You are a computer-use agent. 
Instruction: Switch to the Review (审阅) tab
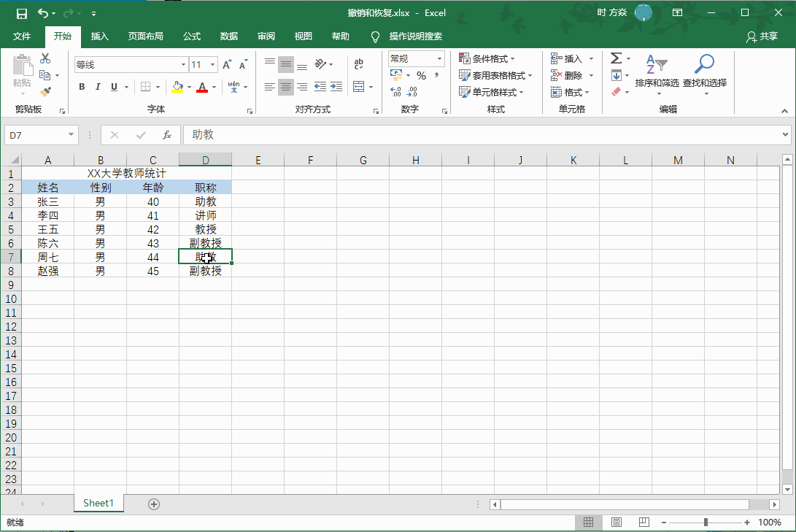[266, 36]
